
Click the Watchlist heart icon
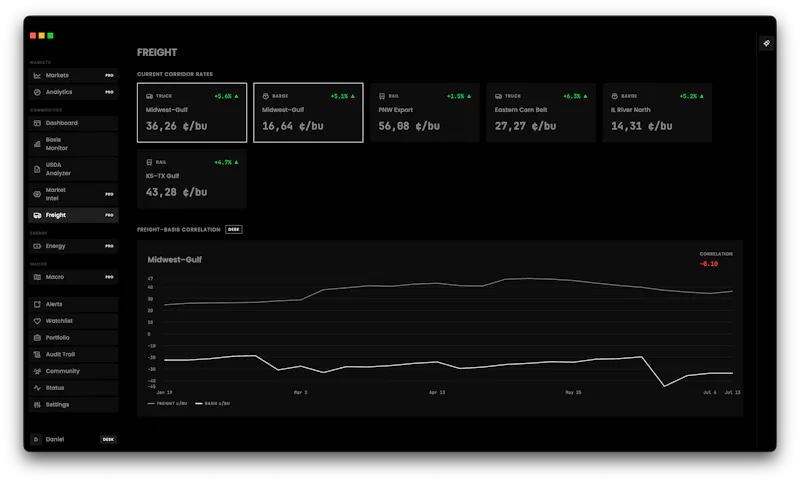tap(37, 321)
